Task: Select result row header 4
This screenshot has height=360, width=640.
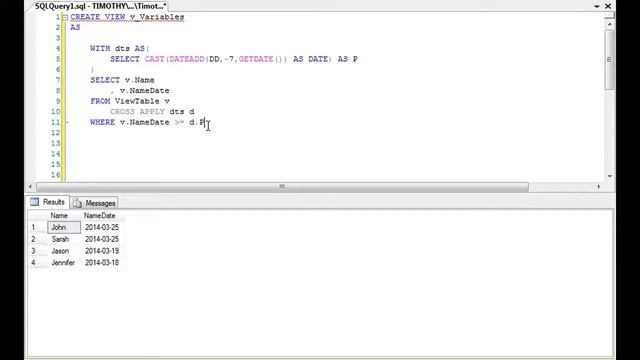Action: click(x=37, y=263)
